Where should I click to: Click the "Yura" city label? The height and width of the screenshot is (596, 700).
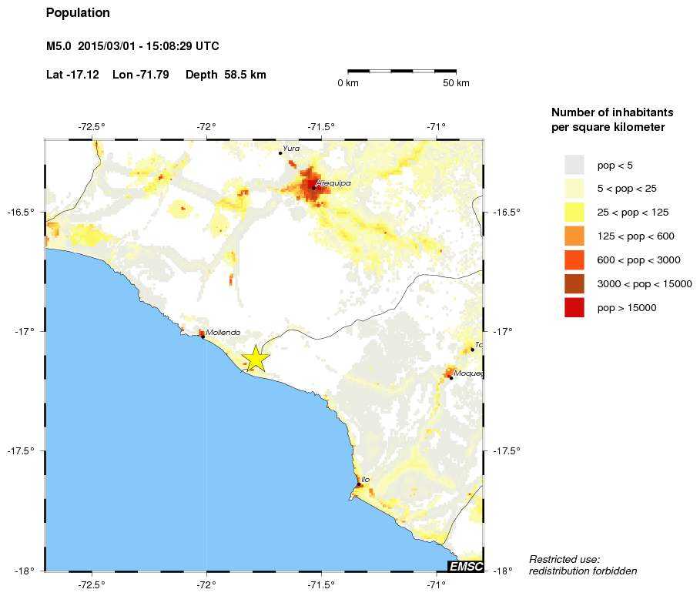coord(291,148)
